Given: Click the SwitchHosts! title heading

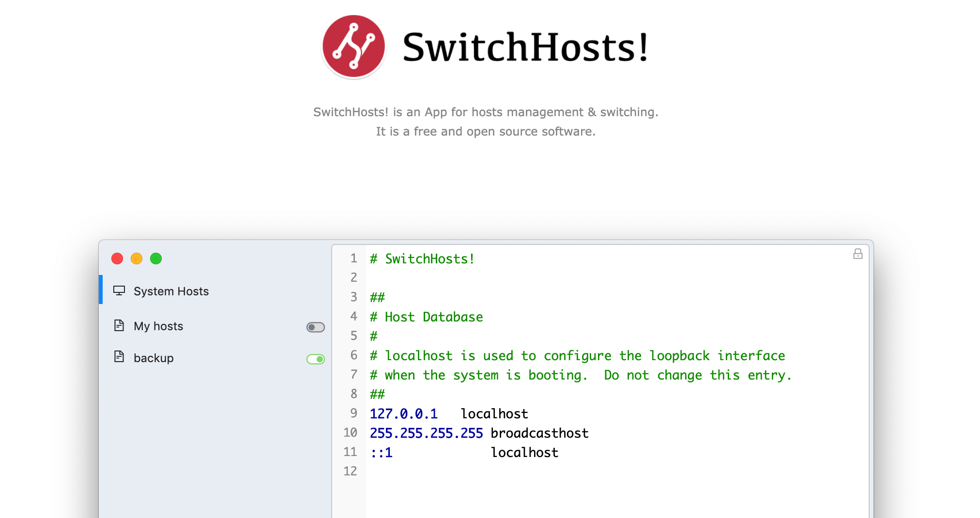Looking at the screenshot, I should [x=525, y=47].
